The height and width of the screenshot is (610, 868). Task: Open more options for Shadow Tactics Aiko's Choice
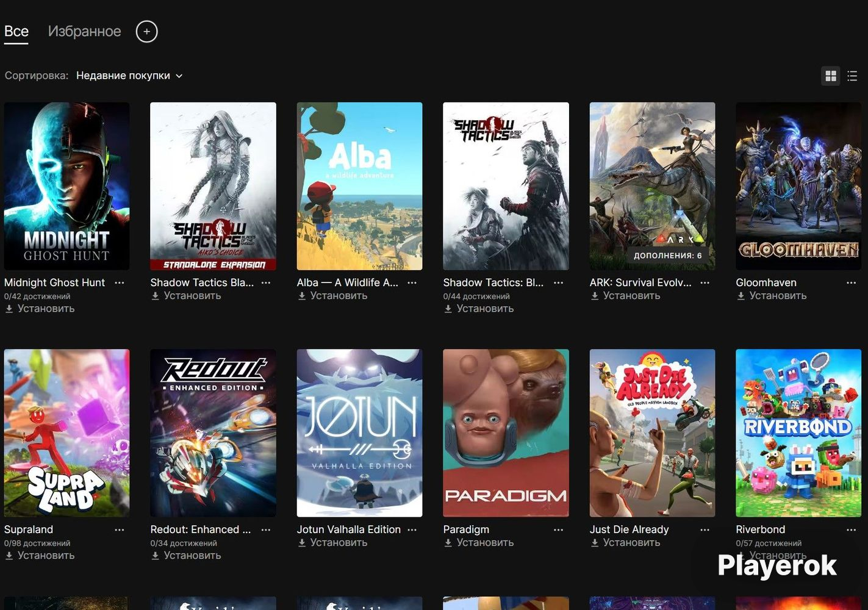266,282
